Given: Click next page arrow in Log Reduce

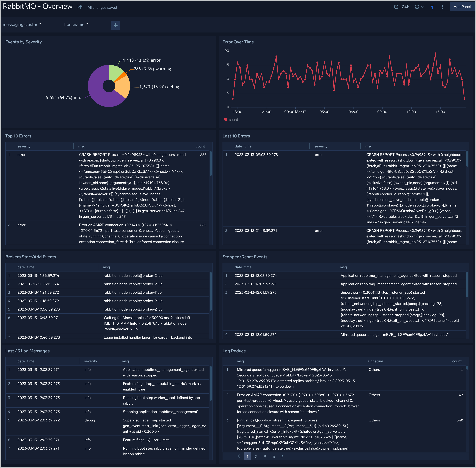Looking at the screenshot, I should point(283,456).
